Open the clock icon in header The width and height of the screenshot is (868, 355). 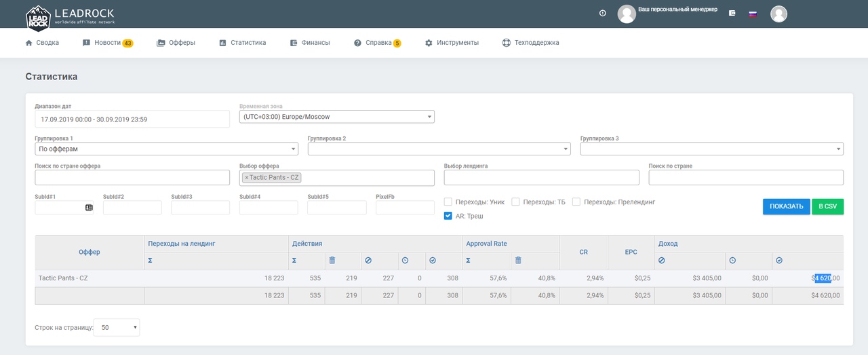pos(603,13)
